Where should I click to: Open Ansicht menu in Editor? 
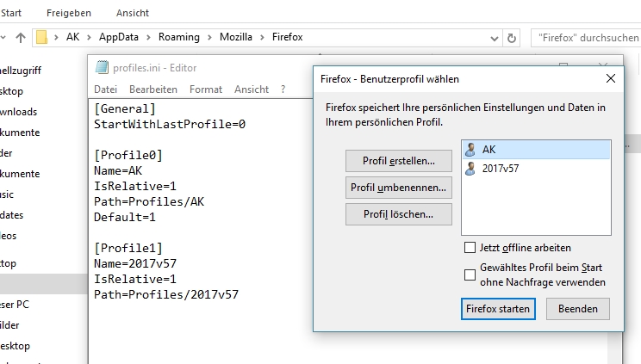252,89
